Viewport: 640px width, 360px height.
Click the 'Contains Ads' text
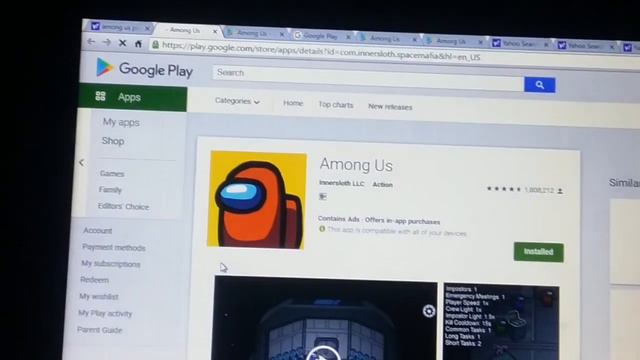(339, 219)
